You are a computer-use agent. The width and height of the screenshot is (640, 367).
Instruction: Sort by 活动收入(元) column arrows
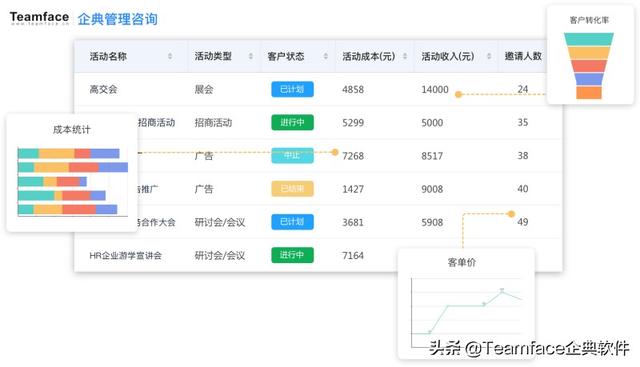click(489, 56)
